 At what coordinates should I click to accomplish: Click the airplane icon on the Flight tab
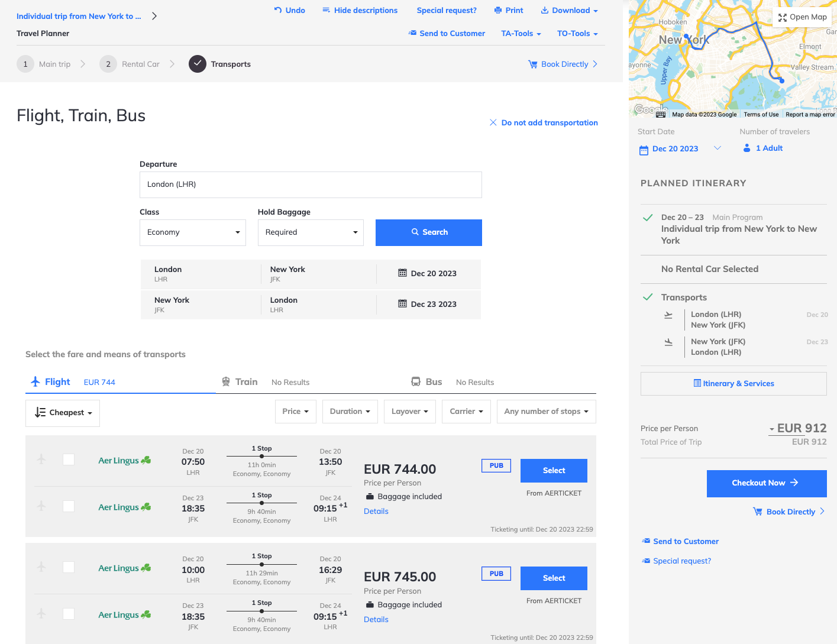click(35, 381)
